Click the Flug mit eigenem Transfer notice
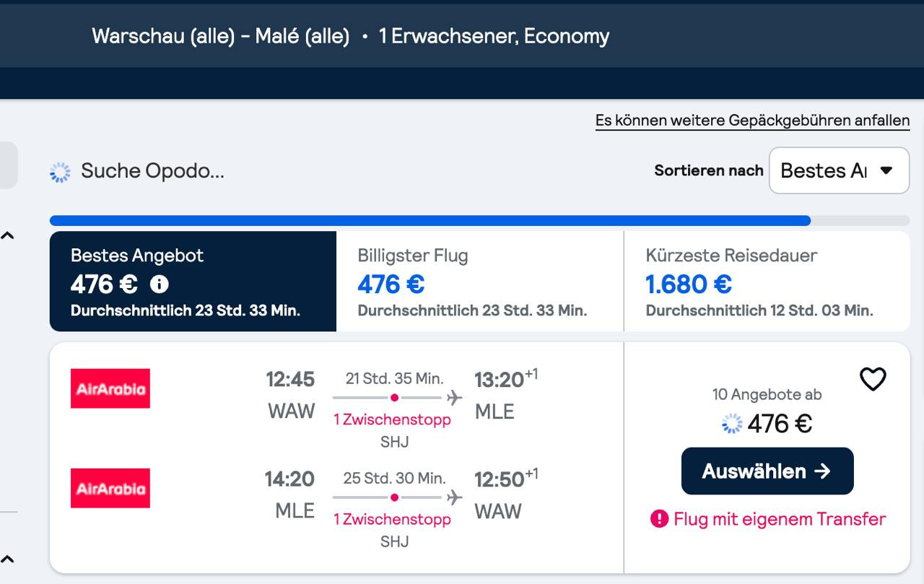 pos(768,518)
